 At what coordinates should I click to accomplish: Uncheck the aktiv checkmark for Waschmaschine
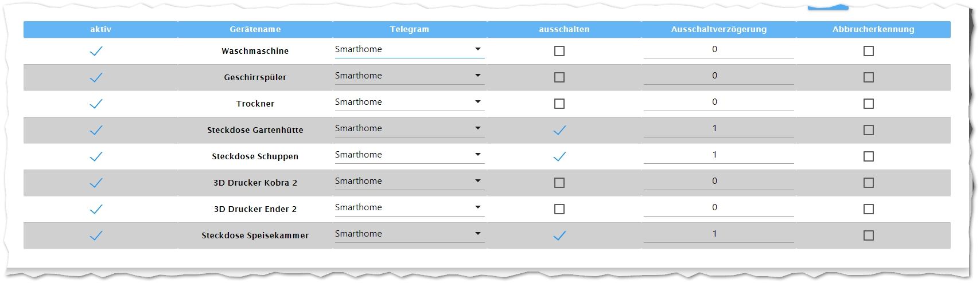coord(96,51)
